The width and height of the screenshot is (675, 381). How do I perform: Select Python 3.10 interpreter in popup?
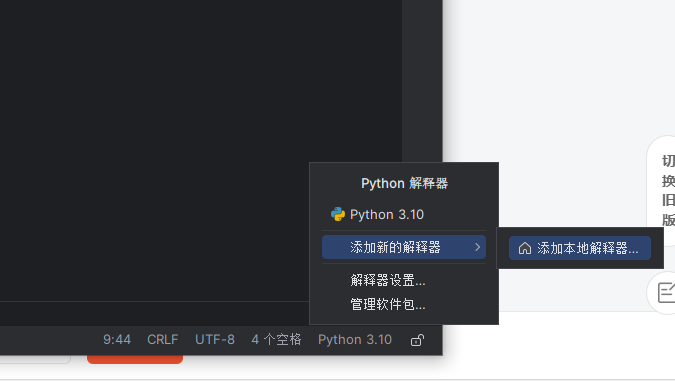tap(404, 214)
